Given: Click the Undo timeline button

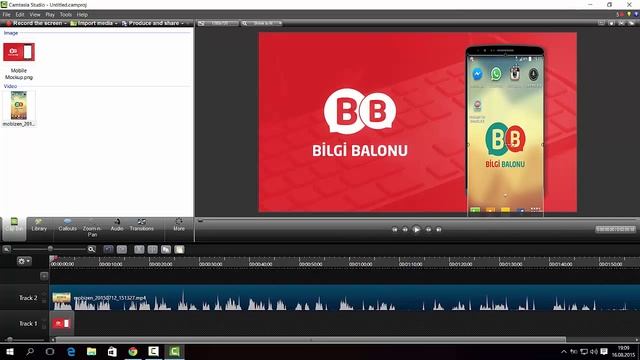Looking at the screenshot, I should click(x=108, y=249).
